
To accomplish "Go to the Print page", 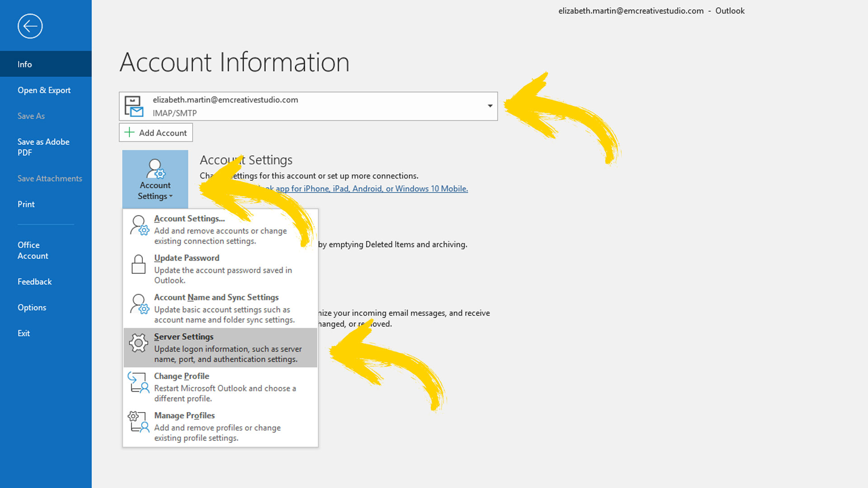I will coord(46,204).
